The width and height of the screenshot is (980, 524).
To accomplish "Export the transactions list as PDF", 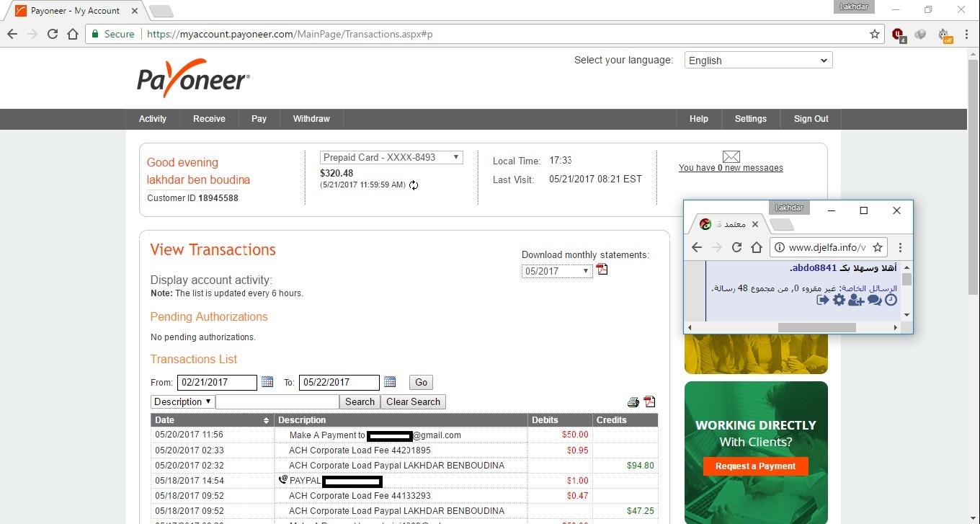I will pos(650,402).
